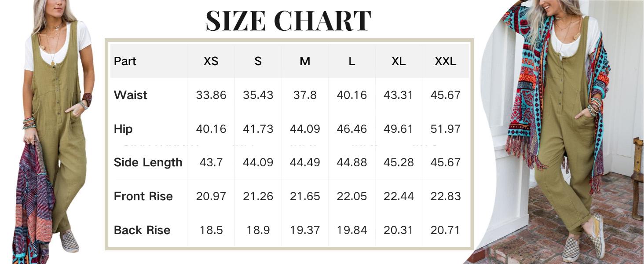This screenshot has width=644, height=264.
Task: Click the Part header cell
Action: pyautogui.click(x=125, y=61)
